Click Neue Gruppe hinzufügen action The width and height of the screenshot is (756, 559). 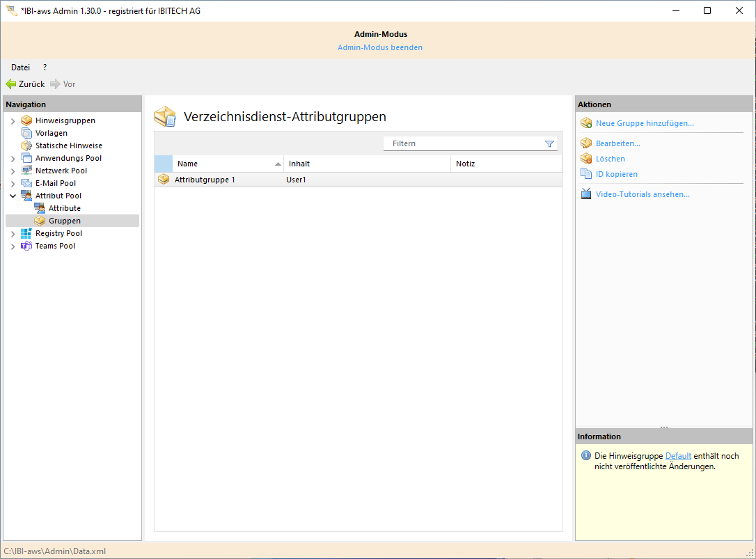pyautogui.click(x=645, y=123)
